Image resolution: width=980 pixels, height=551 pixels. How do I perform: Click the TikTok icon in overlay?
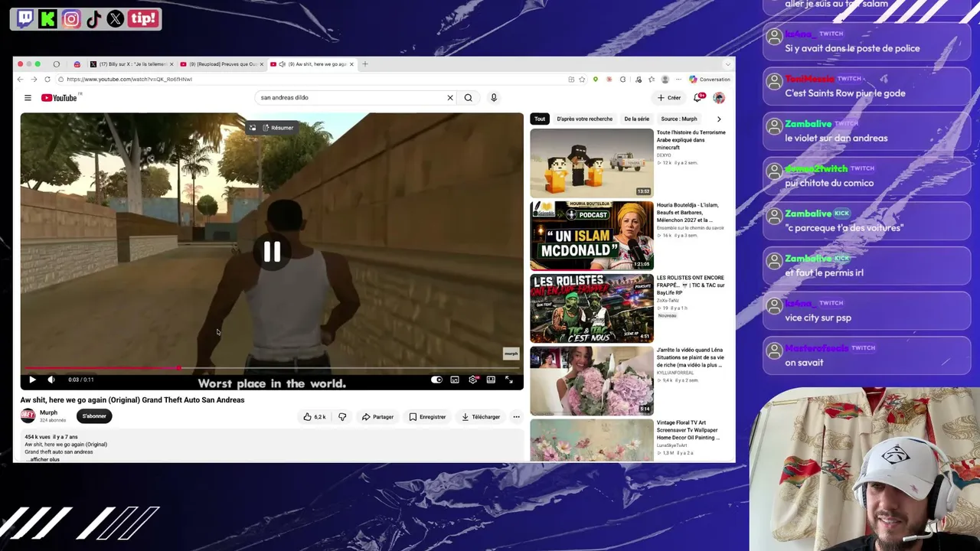click(93, 18)
